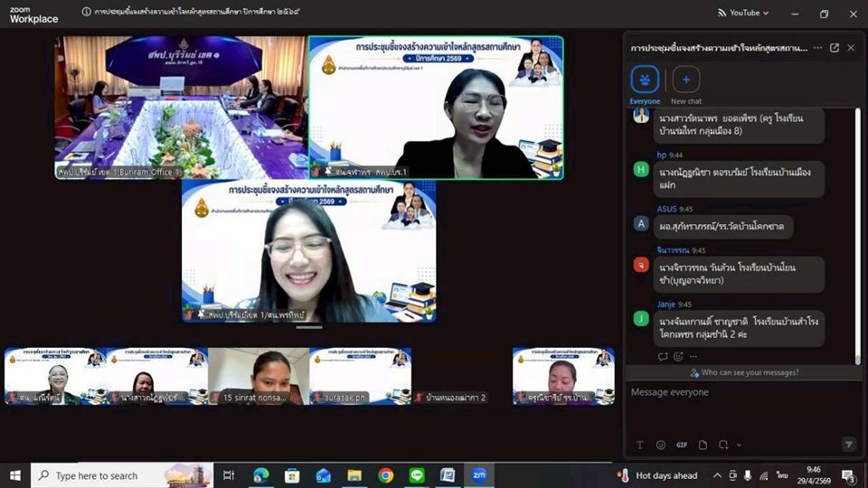
Task: Show hidden system tray icons
Action: pos(717,475)
